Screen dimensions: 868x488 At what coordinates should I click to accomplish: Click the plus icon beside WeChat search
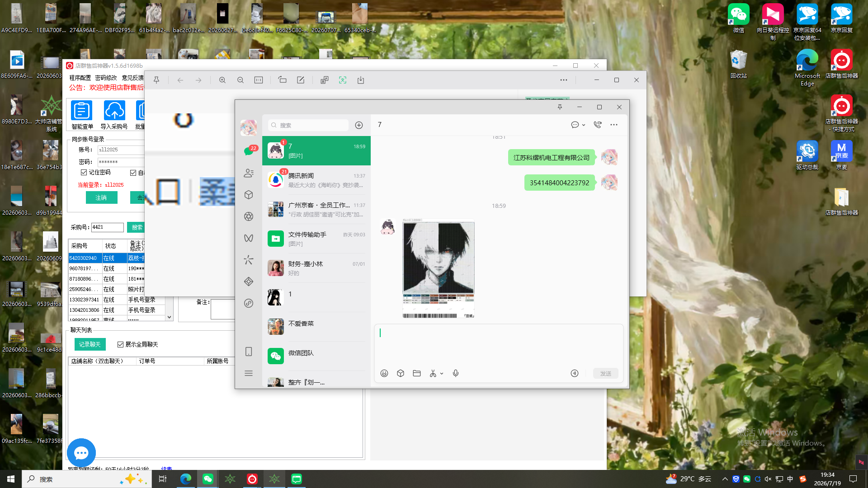(x=359, y=125)
